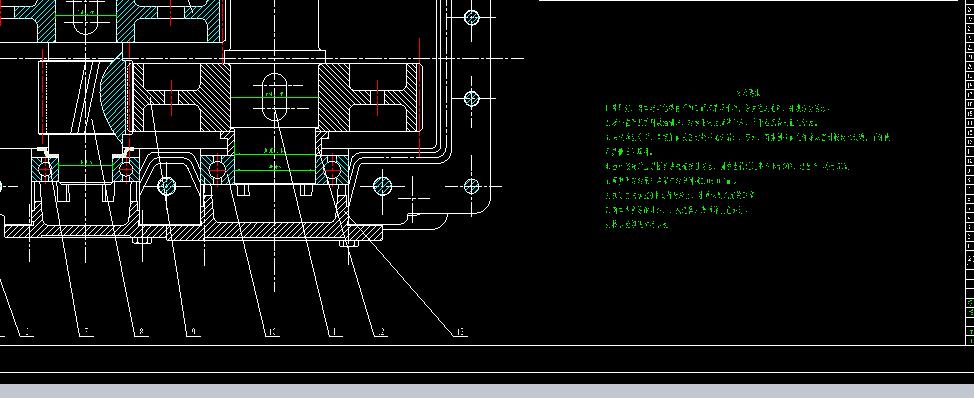This screenshot has width=974, height=398.
Task: Select part number label 9
Action: pos(194,332)
